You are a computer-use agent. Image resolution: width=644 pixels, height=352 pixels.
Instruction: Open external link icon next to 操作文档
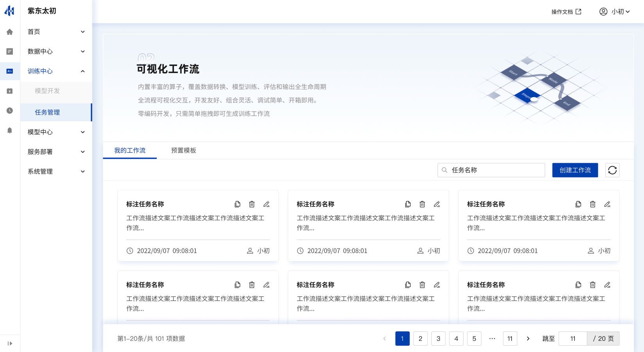coord(578,12)
